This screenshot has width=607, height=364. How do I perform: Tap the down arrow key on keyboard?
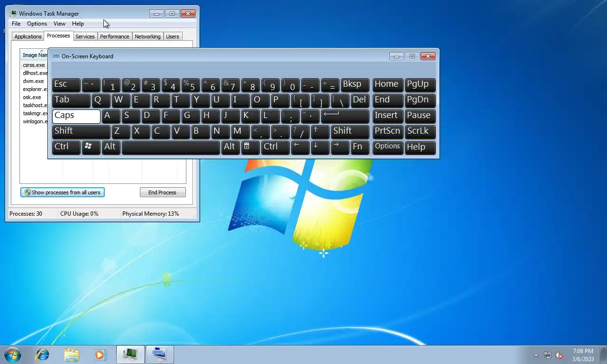(320, 147)
